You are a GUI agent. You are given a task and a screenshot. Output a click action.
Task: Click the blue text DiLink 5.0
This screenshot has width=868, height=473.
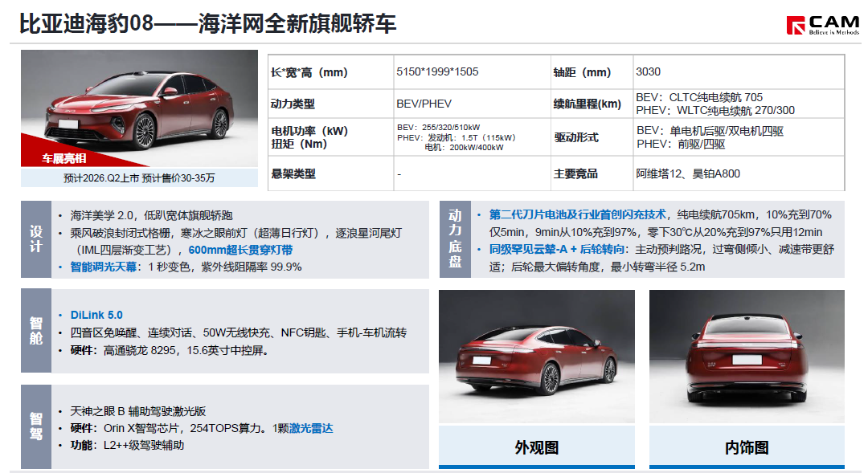point(96,315)
